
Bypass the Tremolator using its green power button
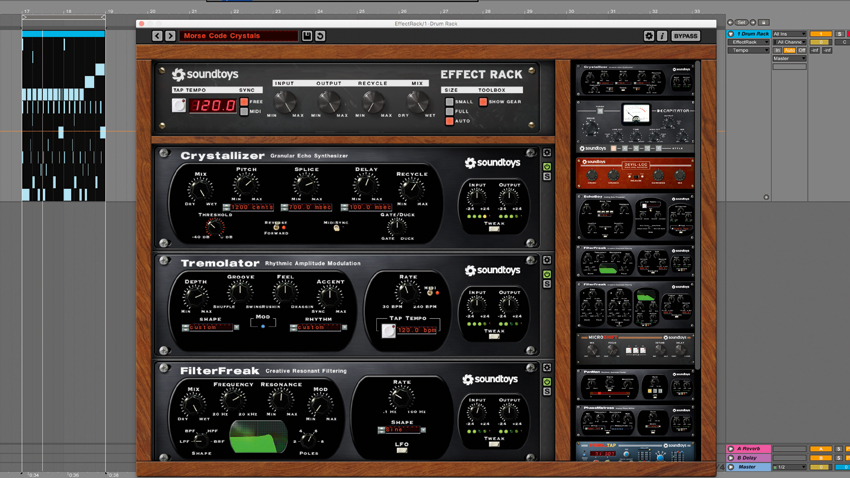pos(547,274)
